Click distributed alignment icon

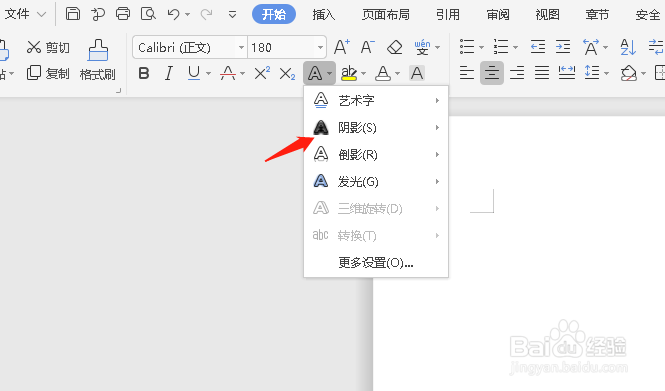click(567, 73)
